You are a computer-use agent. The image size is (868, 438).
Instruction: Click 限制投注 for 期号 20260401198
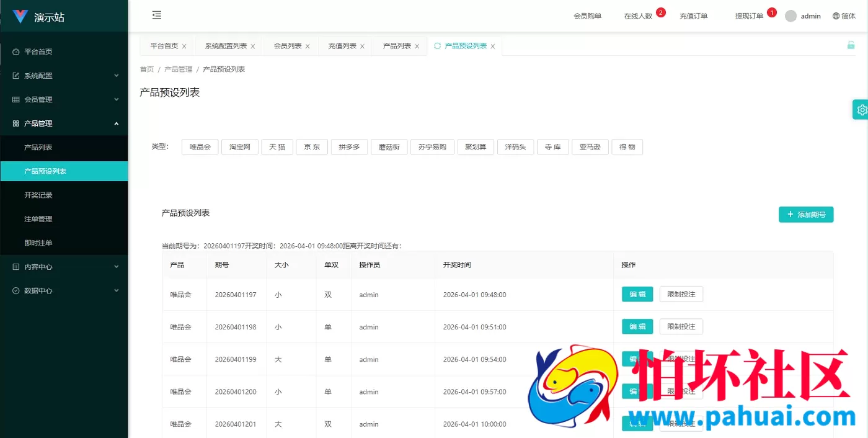pos(681,326)
